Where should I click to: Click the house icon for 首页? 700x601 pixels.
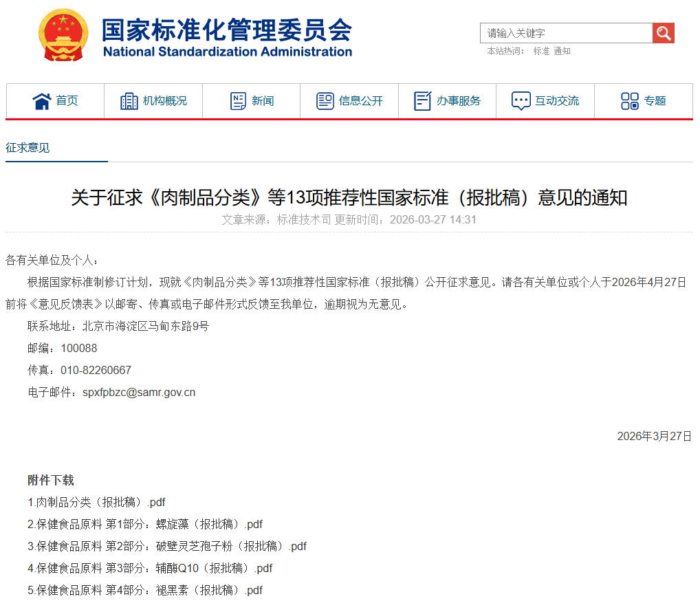[42, 101]
